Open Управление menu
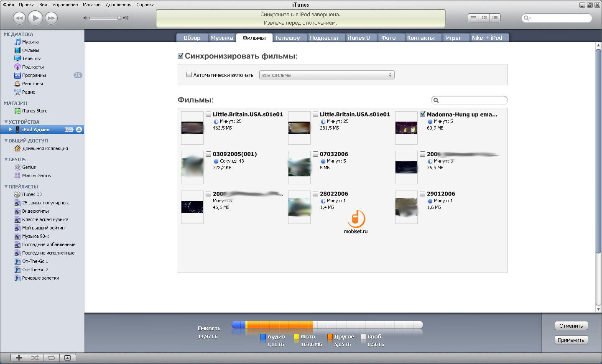 coord(65,5)
